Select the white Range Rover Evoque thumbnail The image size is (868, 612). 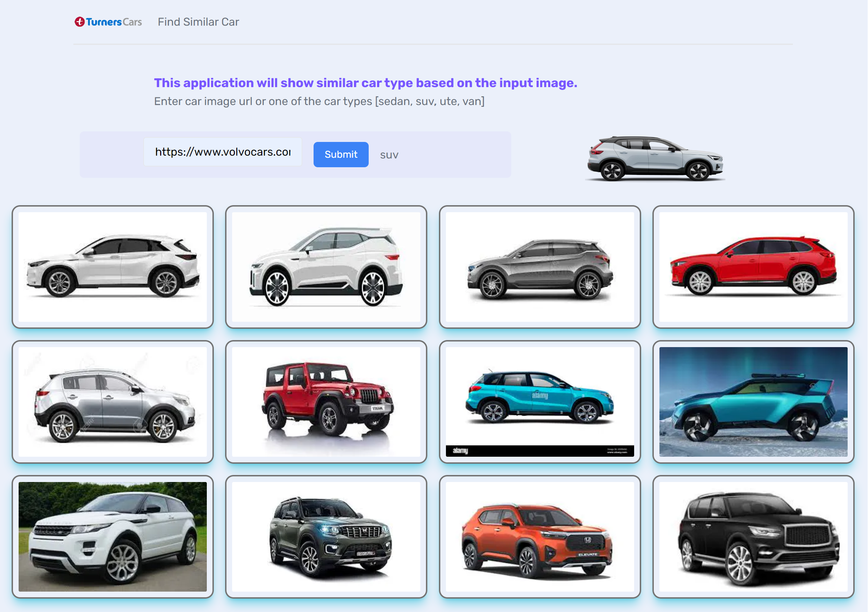point(113,536)
